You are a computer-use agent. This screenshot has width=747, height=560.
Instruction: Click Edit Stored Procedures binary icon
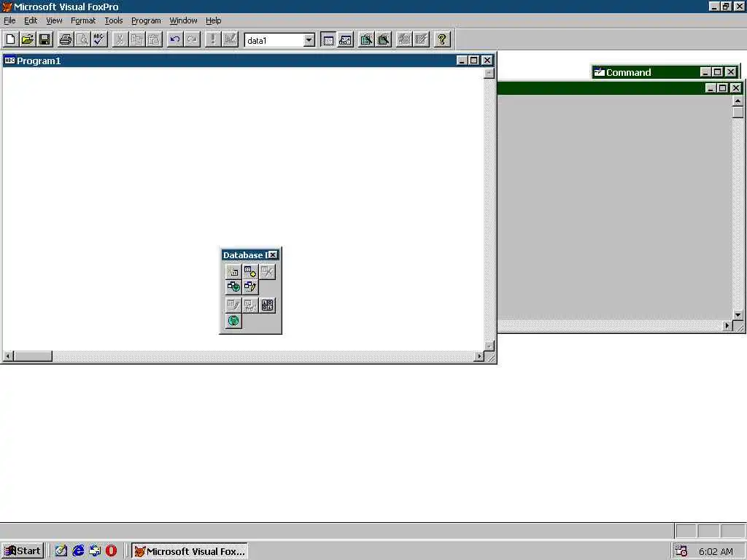[x=267, y=306]
